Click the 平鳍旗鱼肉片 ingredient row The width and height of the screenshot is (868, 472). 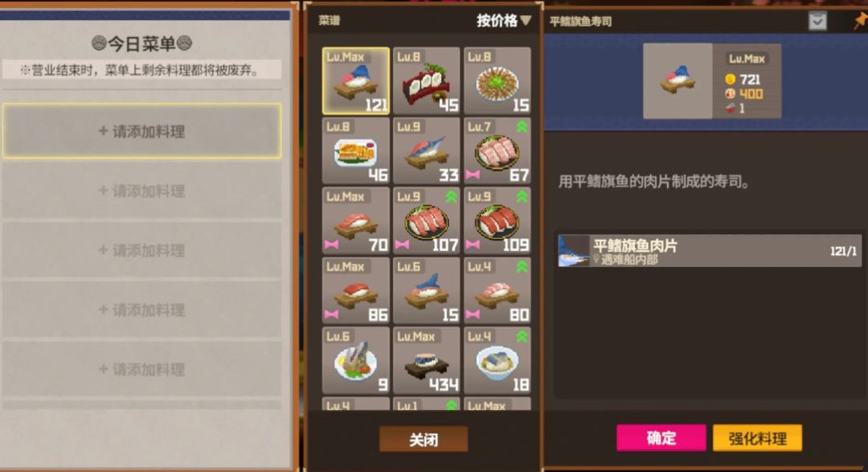pos(709,250)
